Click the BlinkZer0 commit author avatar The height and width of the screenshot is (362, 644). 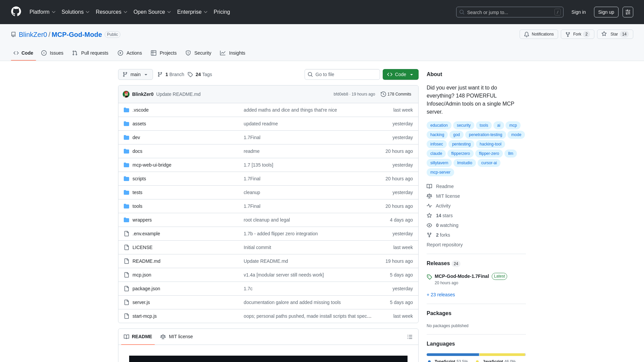coord(126,94)
